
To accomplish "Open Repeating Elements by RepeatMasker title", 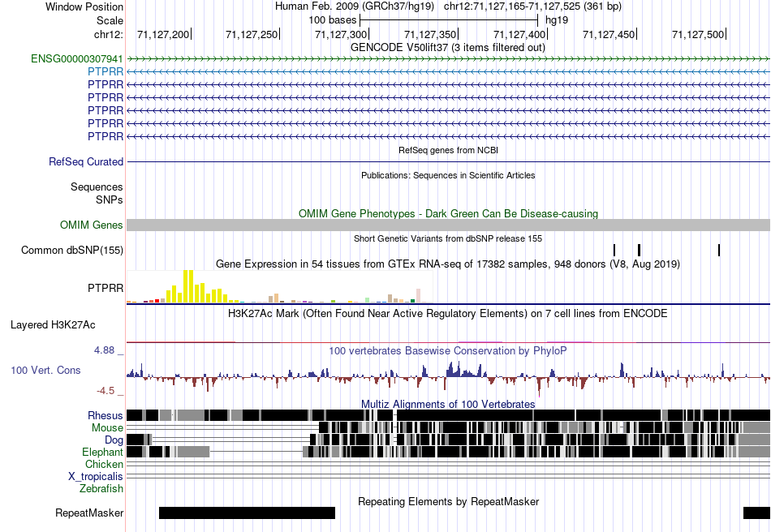I will click(x=448, y=501).
